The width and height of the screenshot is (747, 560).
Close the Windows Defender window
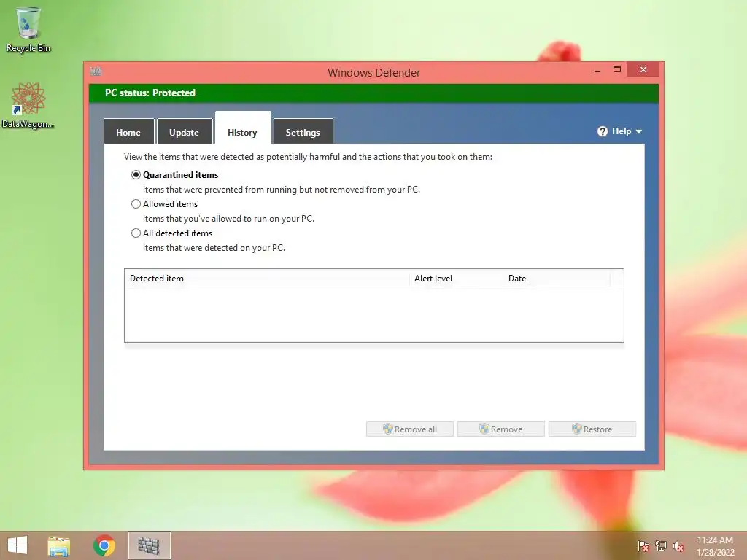(643, 69)
